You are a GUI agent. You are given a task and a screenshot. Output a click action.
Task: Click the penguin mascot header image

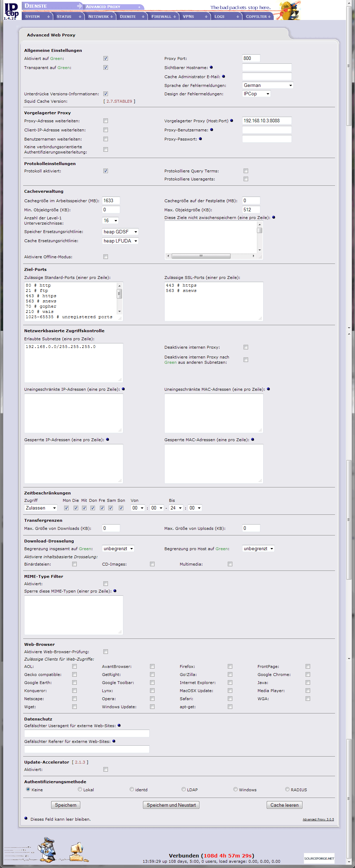[289, 11]
